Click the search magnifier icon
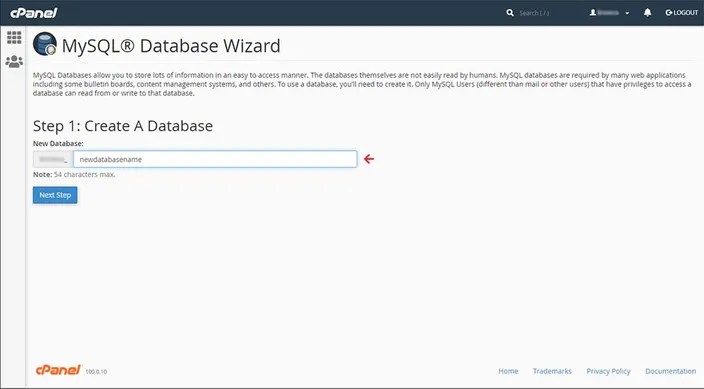This screenshot has width=704, height=389. point(510,13)
